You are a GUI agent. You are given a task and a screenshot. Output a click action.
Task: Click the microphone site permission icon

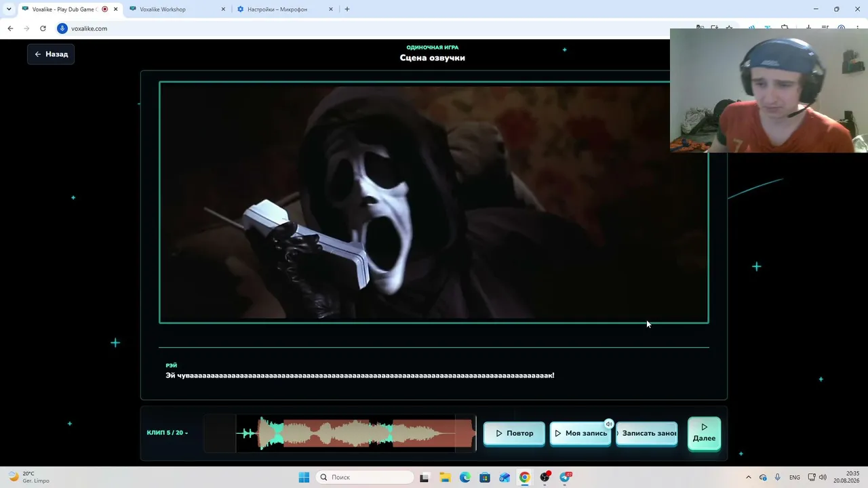62,28
